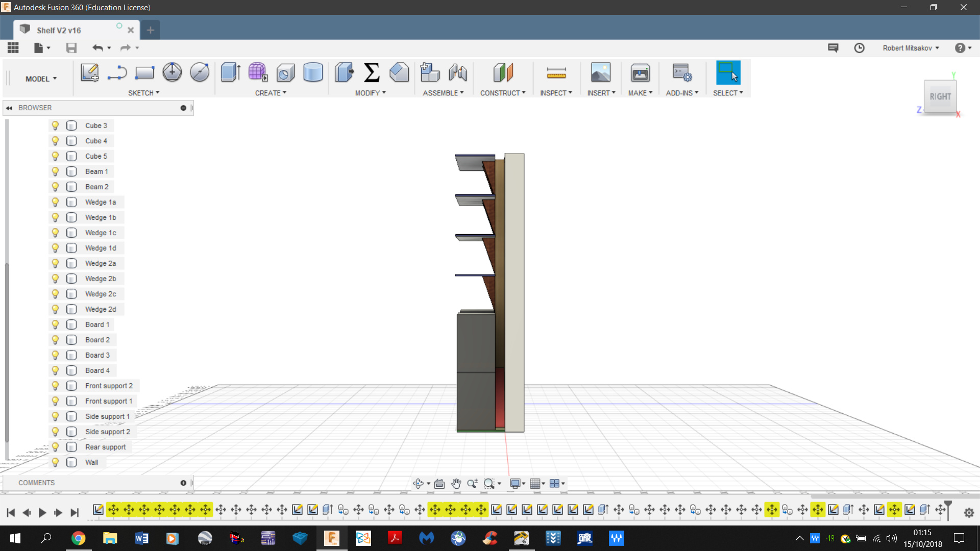Viewport: 980px width, 551px height.
Task: Open the Scripts and Add-Ins icon
Action: pyautogui.click(x=682, y=72)
